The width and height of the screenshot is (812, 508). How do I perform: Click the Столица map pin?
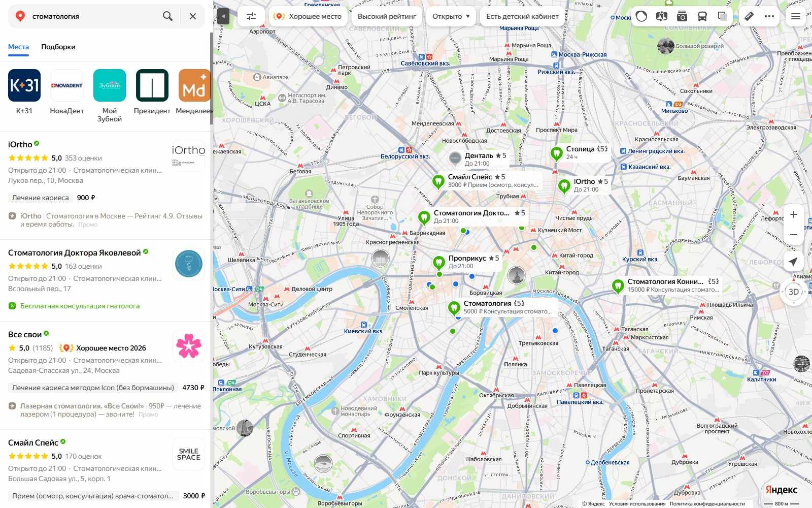point(557,153)
